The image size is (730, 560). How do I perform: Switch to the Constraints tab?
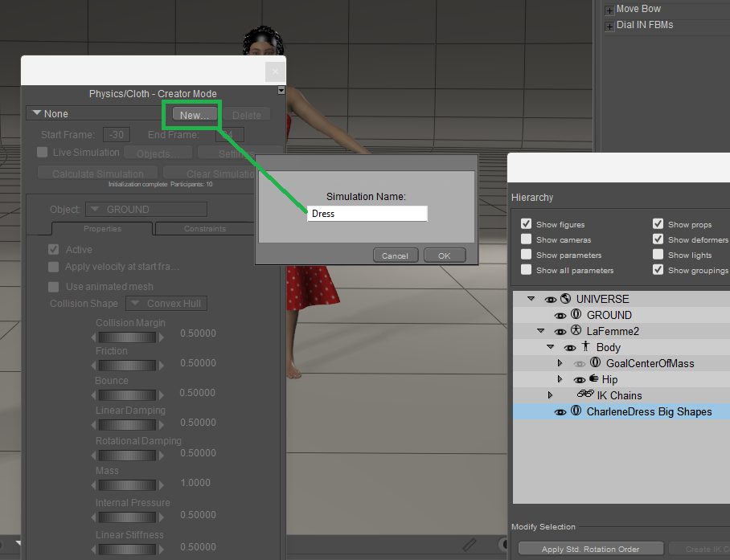(x=205, y=229)
